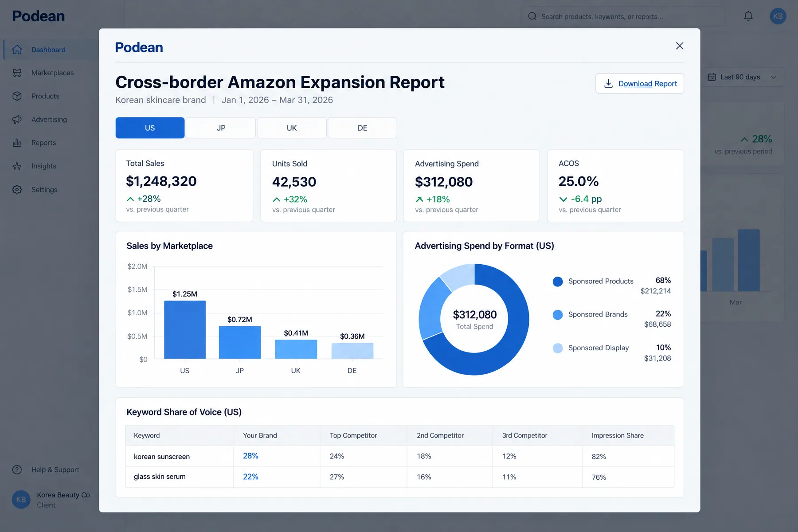
Task: Open the Settings gear icon
Action: coord(17,190)
